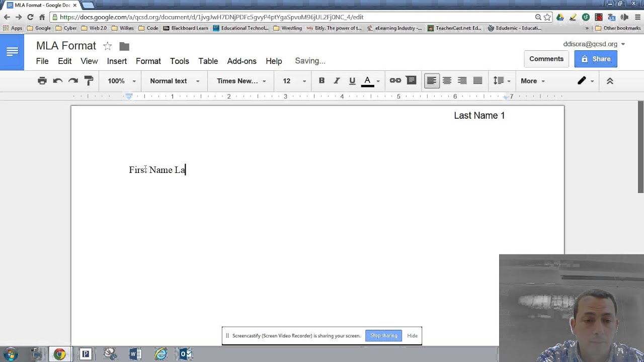
Task: Open Microsoft Word from the taskbar
Action: click(135, 354)
